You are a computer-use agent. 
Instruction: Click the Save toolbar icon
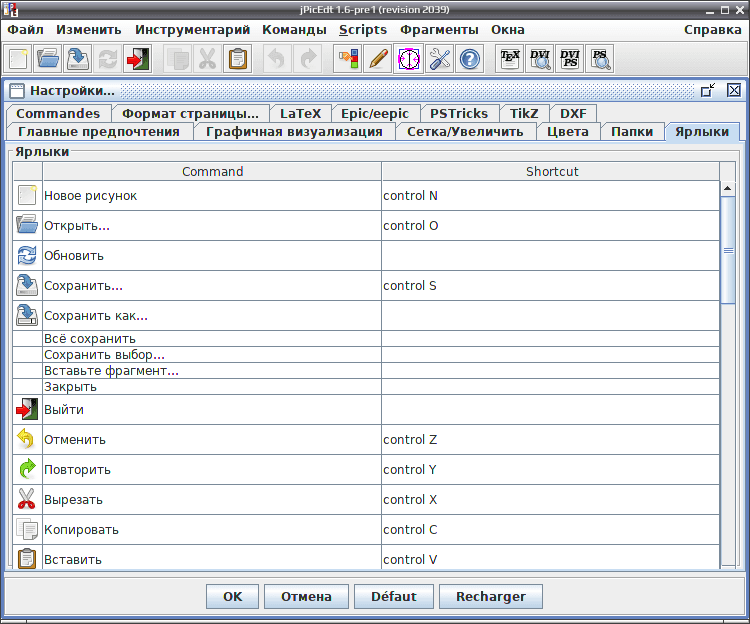[77, 59]
